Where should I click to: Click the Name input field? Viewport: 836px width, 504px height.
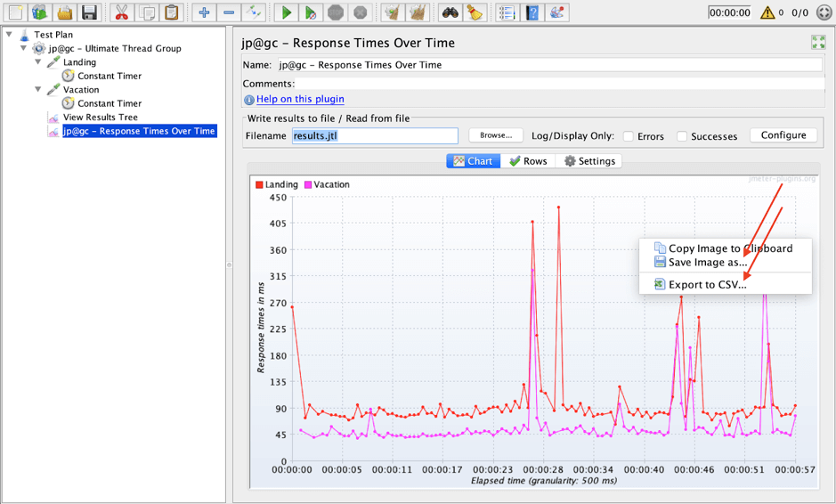(550, 65)
